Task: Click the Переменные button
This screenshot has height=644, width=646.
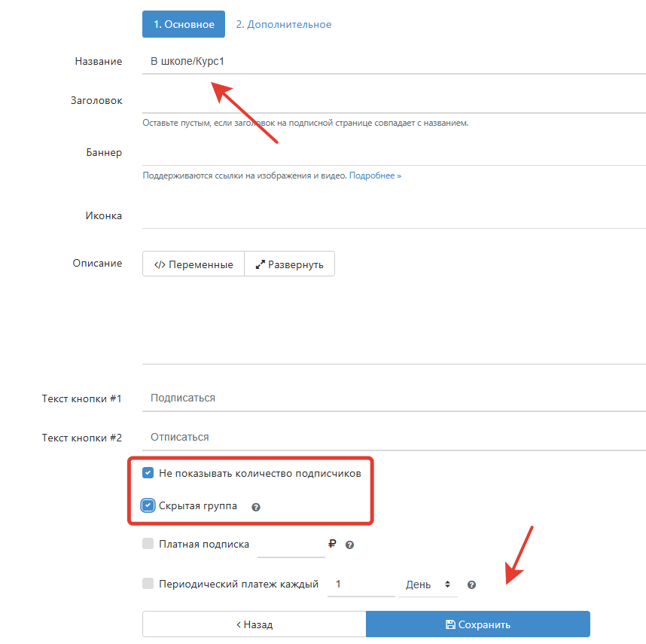Action: pos(193,264)
